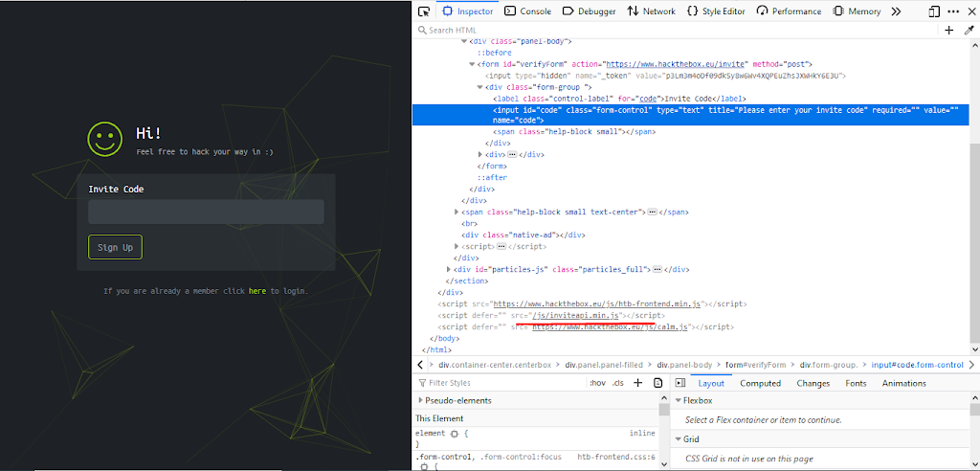Expand the collapsed div below help-block span
Viewport: 980px width, 471px height.
[x=480, y=154]
